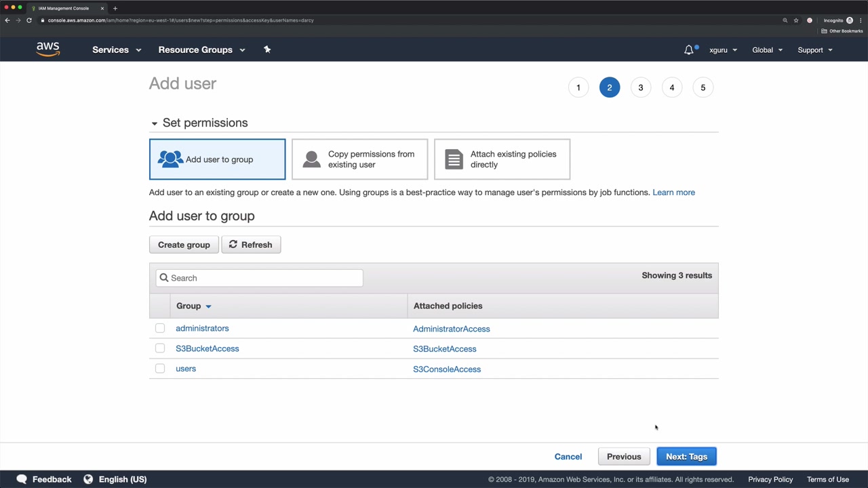Reload the page with the refresh icon
The width and height of the screenshot is (868, 488).
(x=29, y=20)
